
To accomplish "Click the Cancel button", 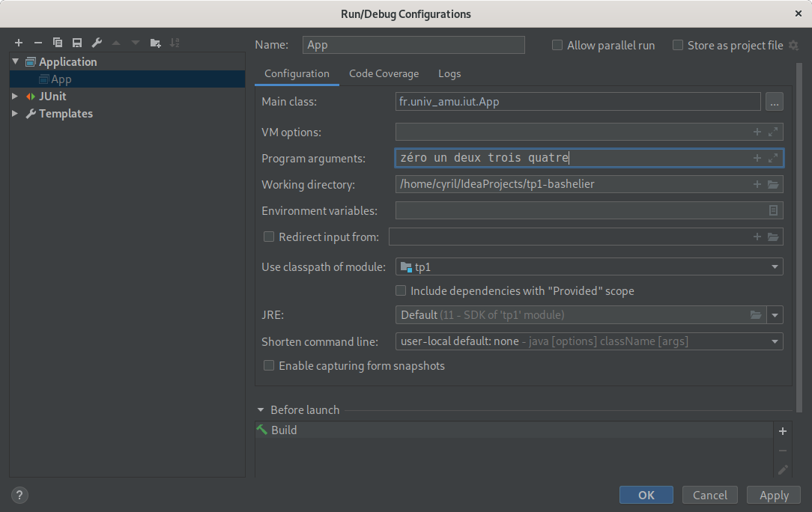I will pyautogui.click(x=710, y=495).
